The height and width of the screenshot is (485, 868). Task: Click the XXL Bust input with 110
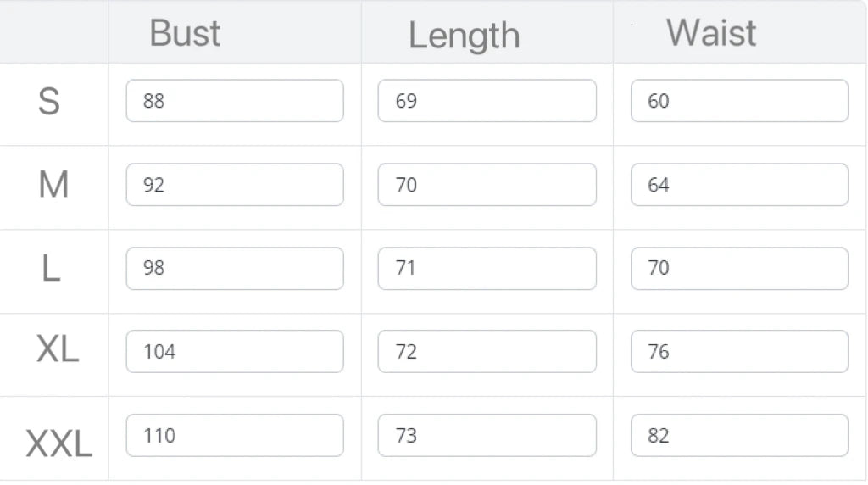coord(235,435)
